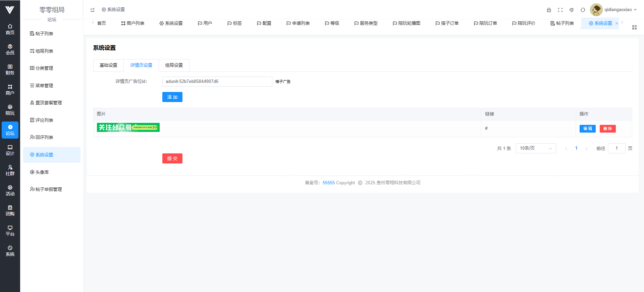Click the green 关注公众号 banner thumbnail
The image size is (644, 292).
click(128, 128)
